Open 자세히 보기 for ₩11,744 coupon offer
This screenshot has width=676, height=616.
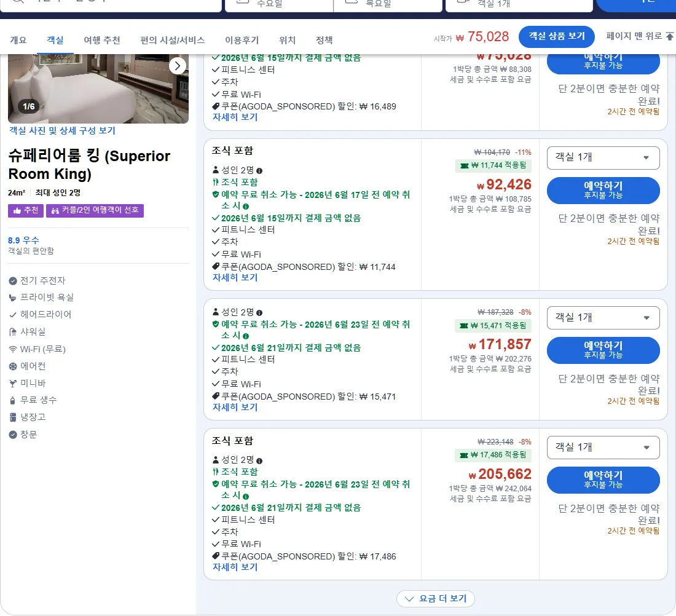[x=235, y=278]
